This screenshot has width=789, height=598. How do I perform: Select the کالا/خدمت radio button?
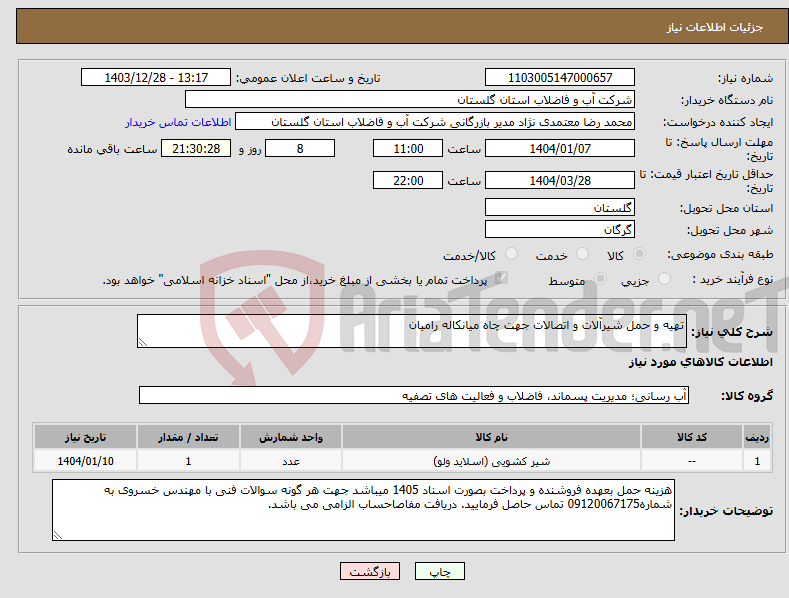511,254
